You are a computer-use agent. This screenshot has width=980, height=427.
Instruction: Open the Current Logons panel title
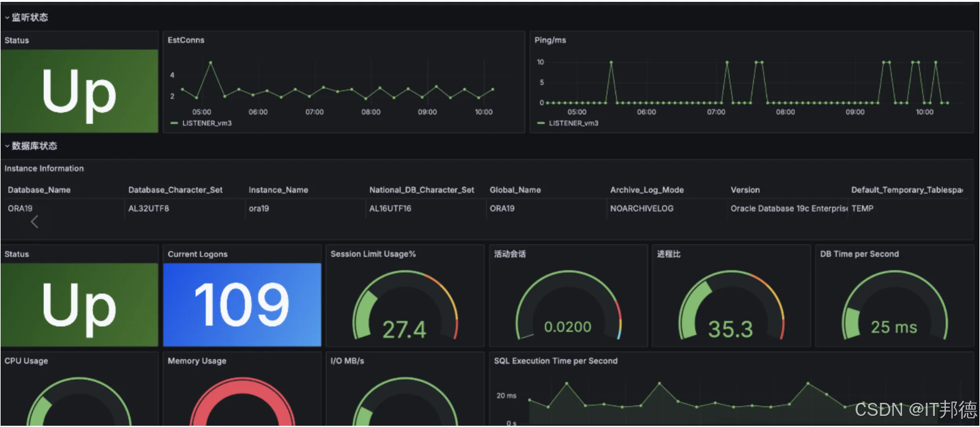198,254
